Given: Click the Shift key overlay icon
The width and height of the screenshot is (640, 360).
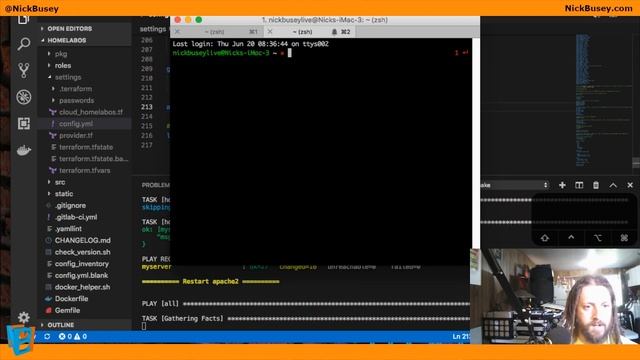Looking at the screenshot, I should [x=544, y=238].
